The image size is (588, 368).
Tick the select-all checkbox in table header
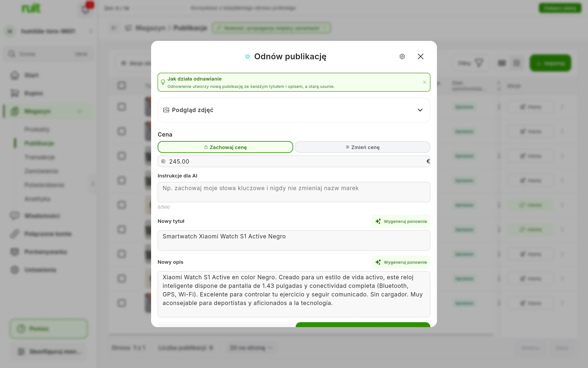tap(122, 85)
